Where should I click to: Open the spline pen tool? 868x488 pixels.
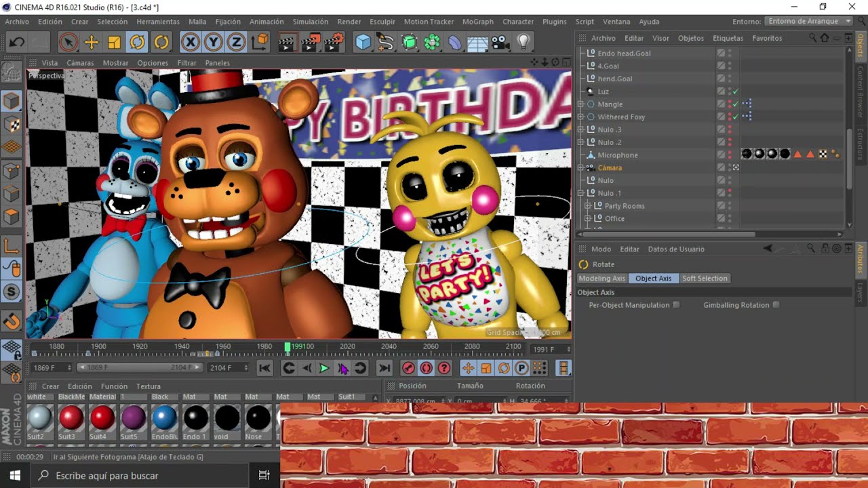[386, 43]
